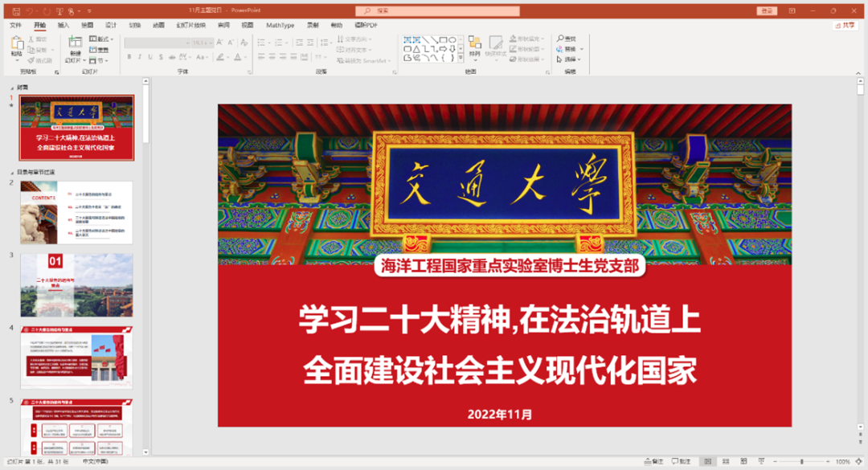Click the Paste clipboard icon
This screenshot has height=470, width=868.
tap(17, 43)
